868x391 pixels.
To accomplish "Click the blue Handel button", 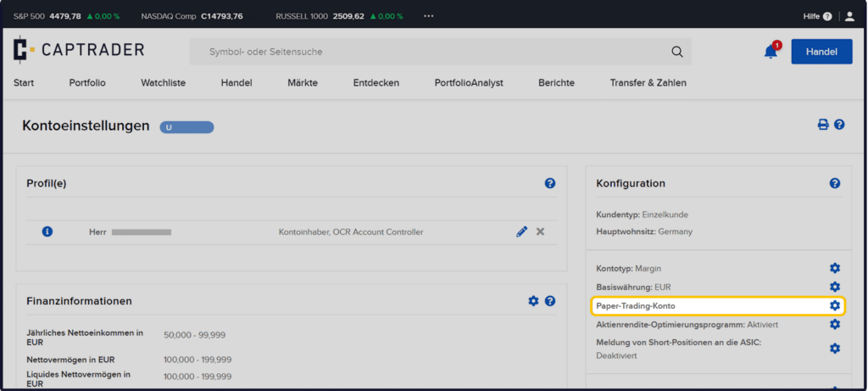I will click(821, 52).
